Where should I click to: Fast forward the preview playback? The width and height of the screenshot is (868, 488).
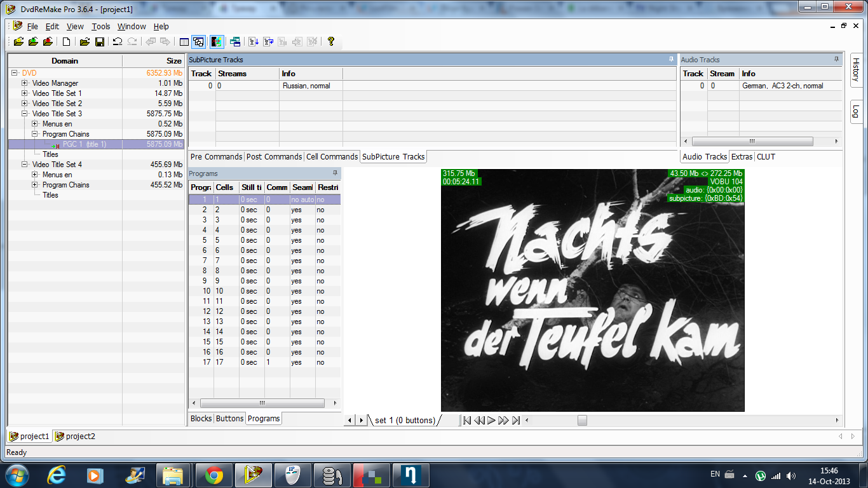click(503, 420)
